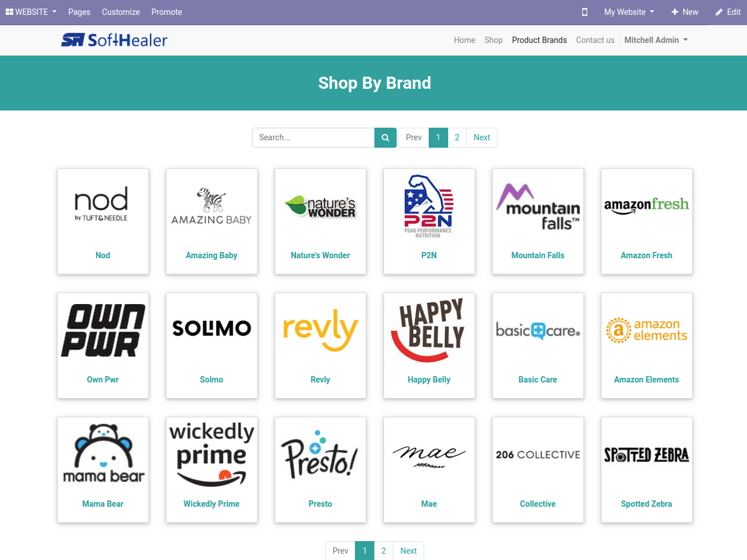The image size is (747, 560).
Task: Click the SoftHealer logo
Action: click(114, 40)
